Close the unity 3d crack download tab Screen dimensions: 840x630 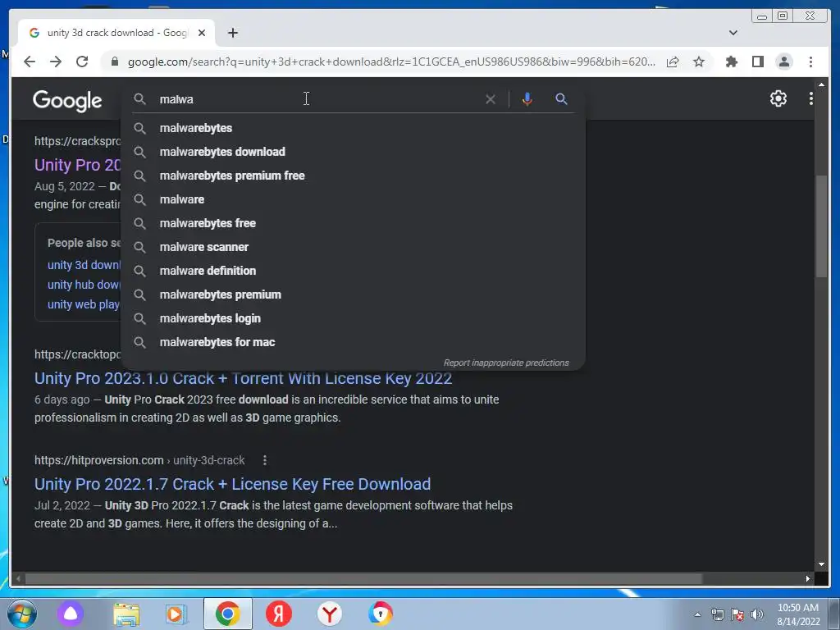pos(202,33)
